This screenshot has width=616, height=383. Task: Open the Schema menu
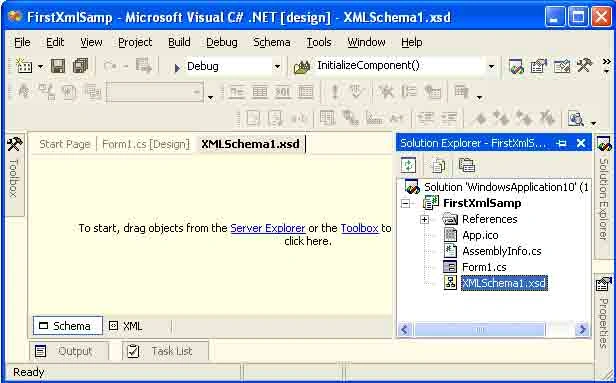click(271, 42)
